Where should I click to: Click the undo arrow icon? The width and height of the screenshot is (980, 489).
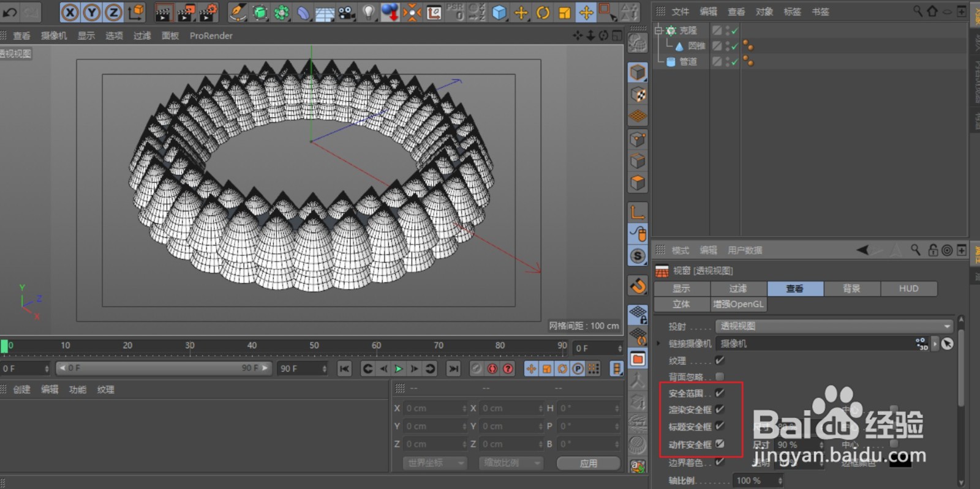click(10, 12)
